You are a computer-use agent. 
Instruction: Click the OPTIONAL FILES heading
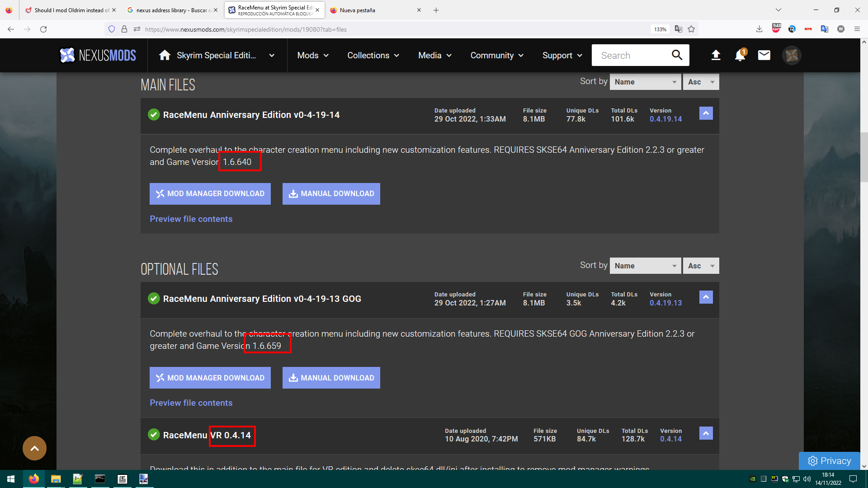pyautogui.click(x=179, y=269)
